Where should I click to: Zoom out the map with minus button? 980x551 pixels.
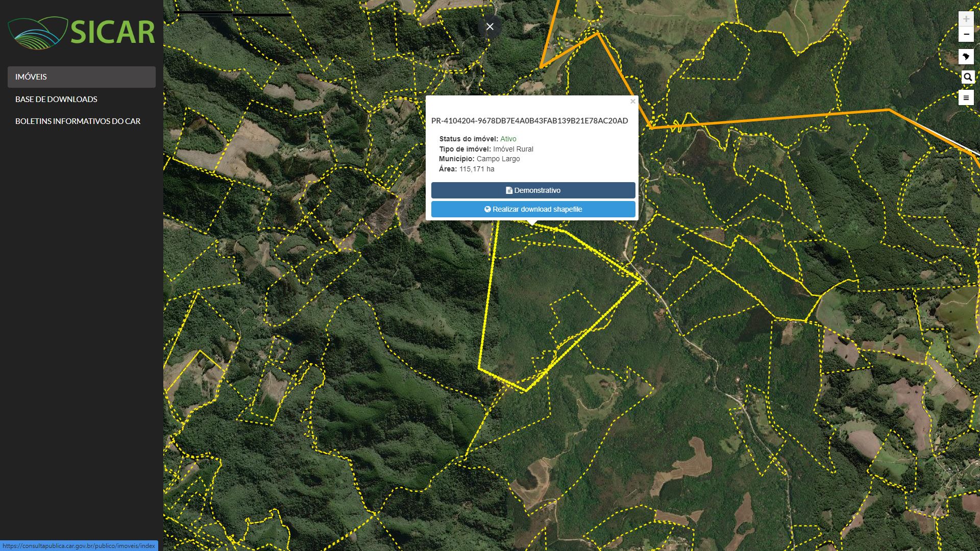966,35
